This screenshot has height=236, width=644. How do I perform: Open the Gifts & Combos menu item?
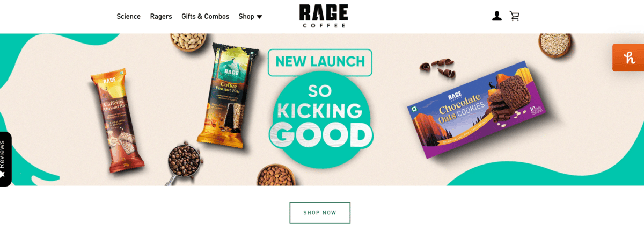[x=205, y=16]
